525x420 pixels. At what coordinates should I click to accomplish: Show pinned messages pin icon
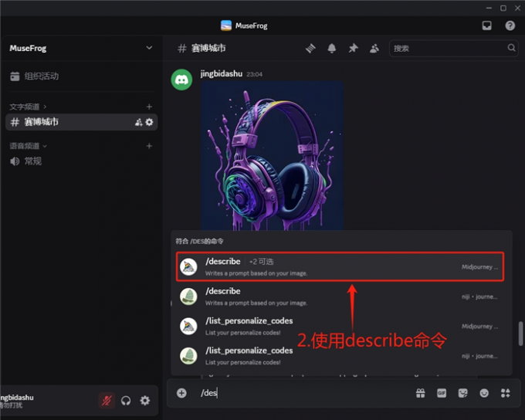353,49
